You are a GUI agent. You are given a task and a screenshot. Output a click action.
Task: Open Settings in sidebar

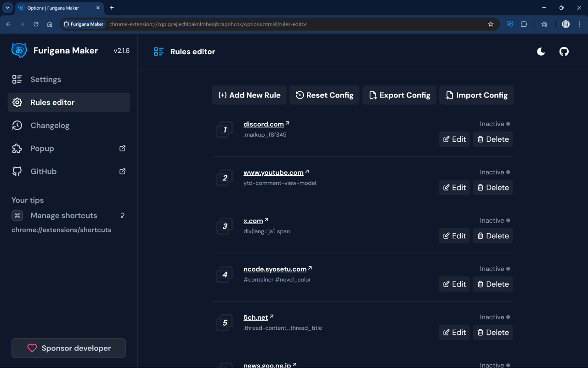(x=69, y=80)
